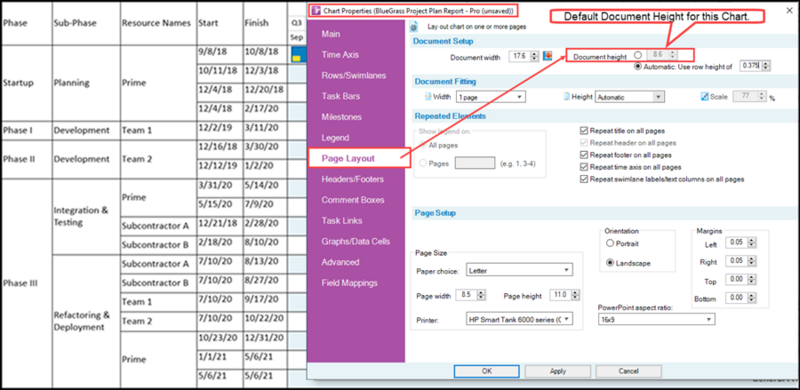This screenshot has height=390, width=800.
Task: Toggle Repeat footer on all pages
Action: click(x=584, y=155)
